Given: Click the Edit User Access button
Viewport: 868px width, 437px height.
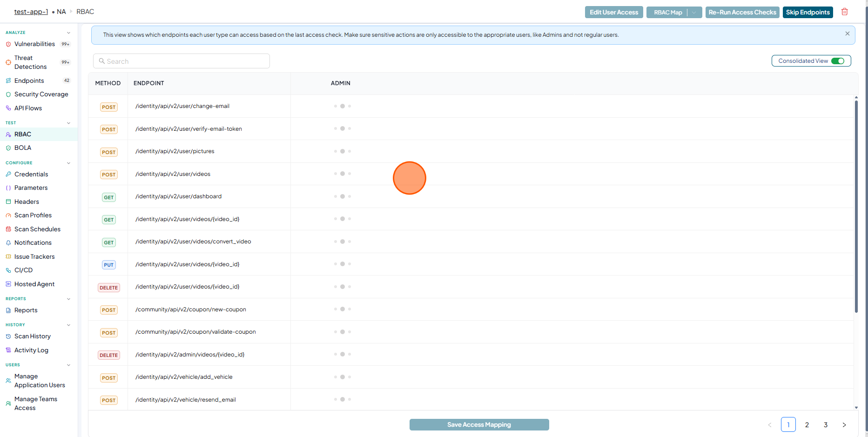Looking at the screenshot, I should coord(614,13).
